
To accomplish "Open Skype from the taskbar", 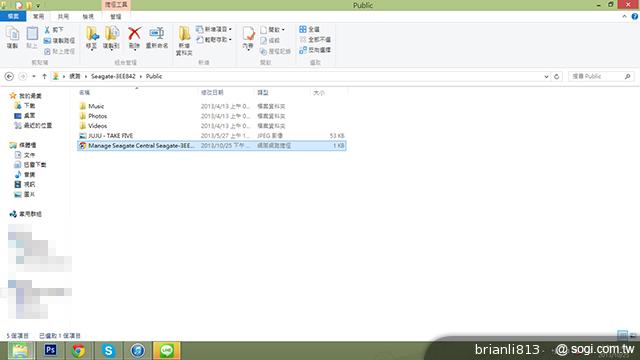I will tap(108, 350).
